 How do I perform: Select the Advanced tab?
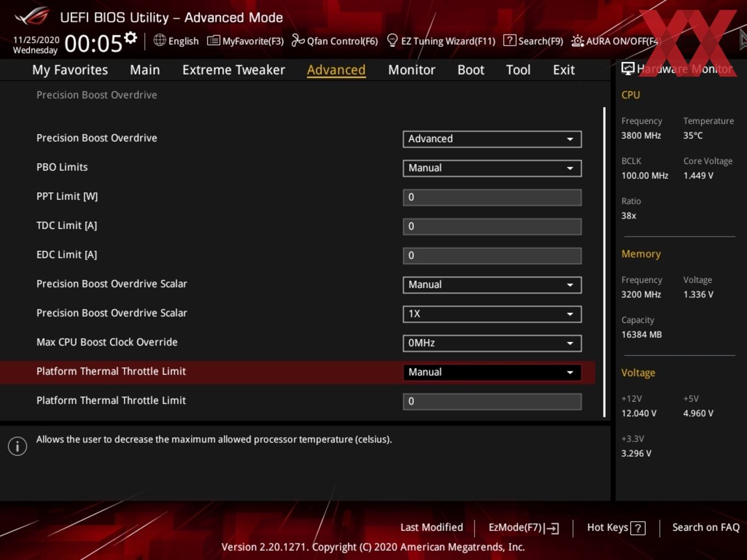pyautogui.click(x=336, y=70)
